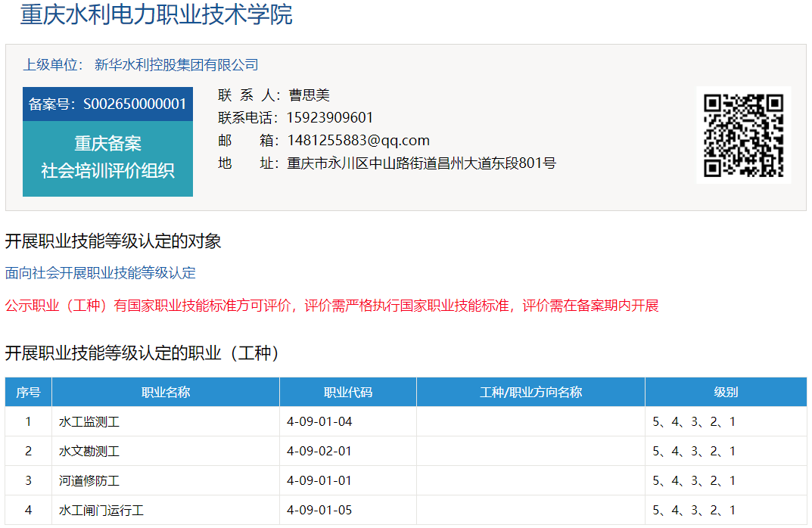Click the 序号 column header
Screen dimensions: 812x528
coord(28,392)
